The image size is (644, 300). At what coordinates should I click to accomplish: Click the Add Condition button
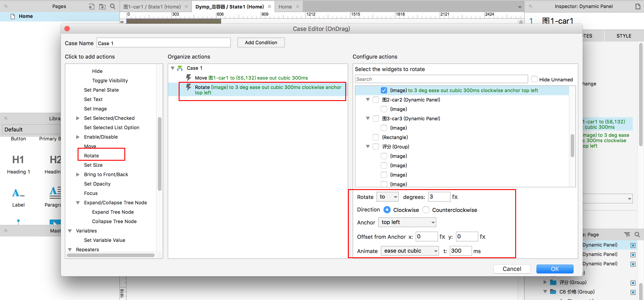(261, 42)
